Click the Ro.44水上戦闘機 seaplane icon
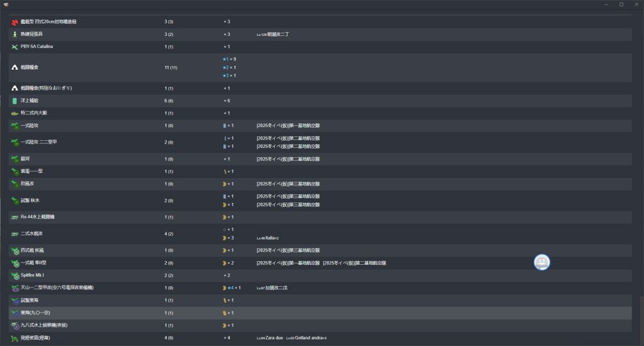Viewport: 644px width, 346px height. pyautogui.click(x=15, y=217)
